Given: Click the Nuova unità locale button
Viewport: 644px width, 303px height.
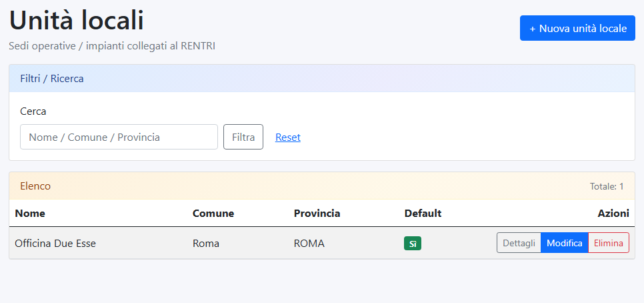Looking at the screenshot, I should click(577, 29).
